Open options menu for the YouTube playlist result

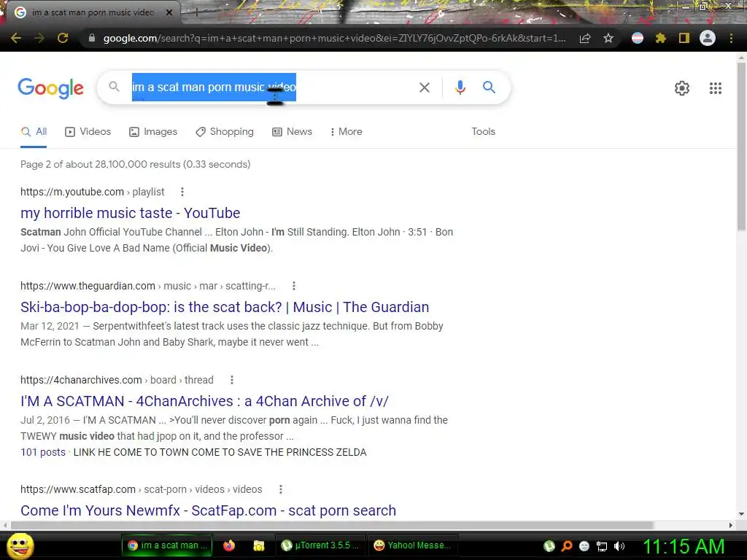(182, 192)
